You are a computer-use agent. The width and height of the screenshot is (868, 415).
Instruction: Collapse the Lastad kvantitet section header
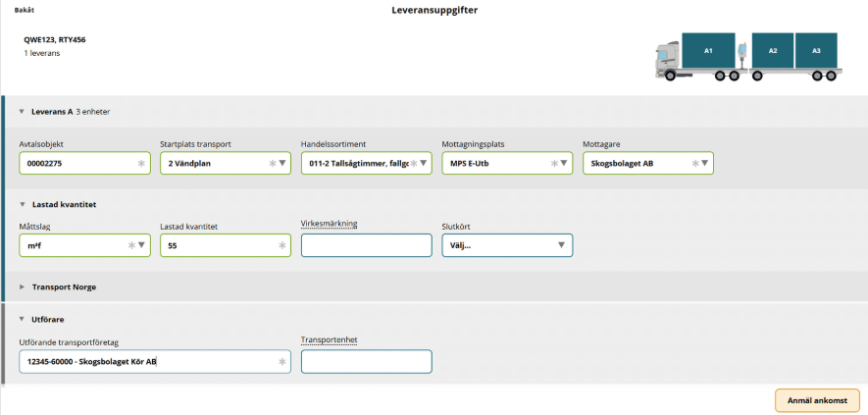click(22, 204)
